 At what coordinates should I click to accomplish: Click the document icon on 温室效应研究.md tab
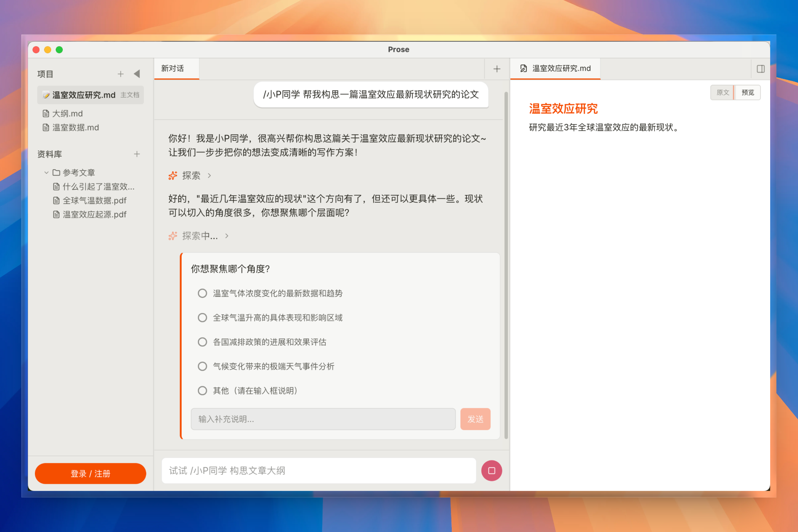click(x=524, y=69)
